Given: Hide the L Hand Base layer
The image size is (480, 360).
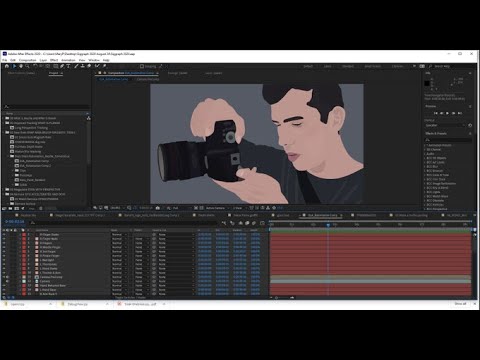Looking at the screenshot, I should coord(4,290).
